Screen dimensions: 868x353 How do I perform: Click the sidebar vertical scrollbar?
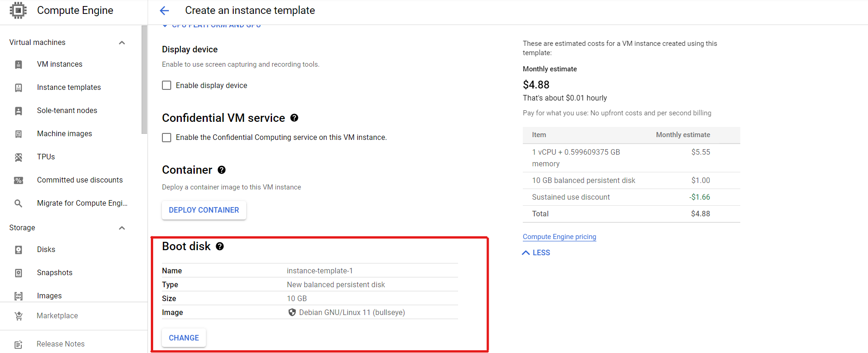(x=144, y=80)
